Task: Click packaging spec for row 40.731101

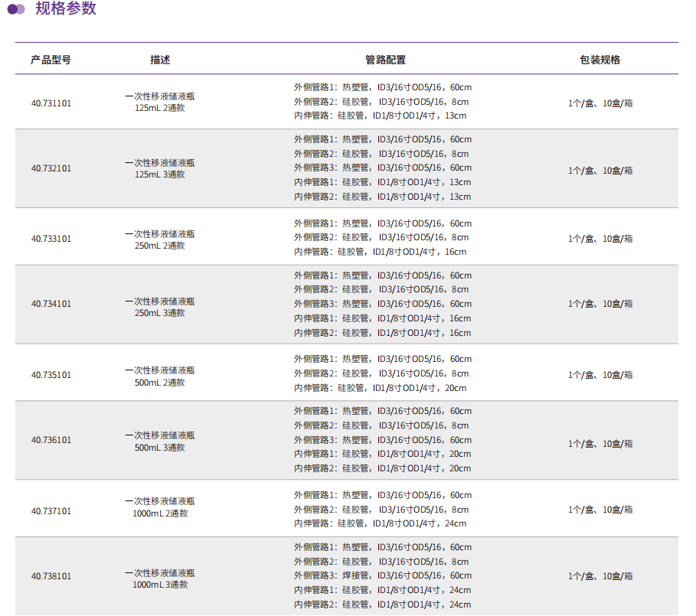Action: pyautogui.click(x=600, y=103)
